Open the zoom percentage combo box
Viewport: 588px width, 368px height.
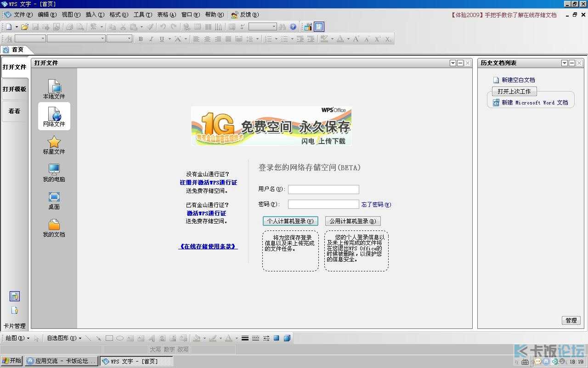[x=263, y=27]
